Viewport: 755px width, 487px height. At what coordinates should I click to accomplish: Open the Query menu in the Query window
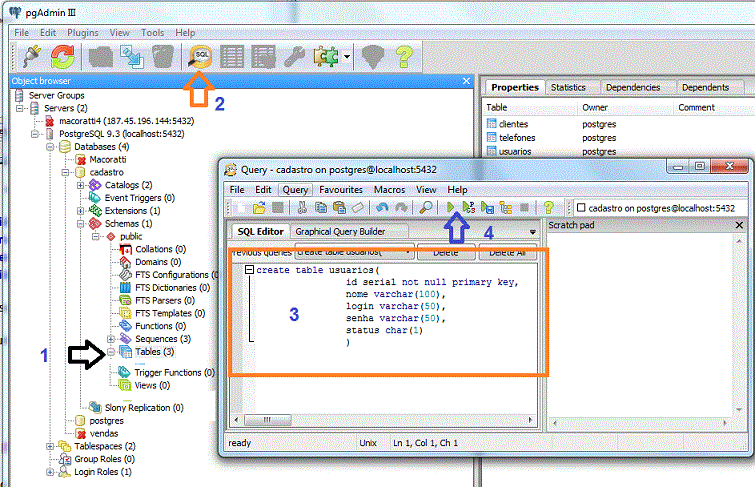click(295, 190)
